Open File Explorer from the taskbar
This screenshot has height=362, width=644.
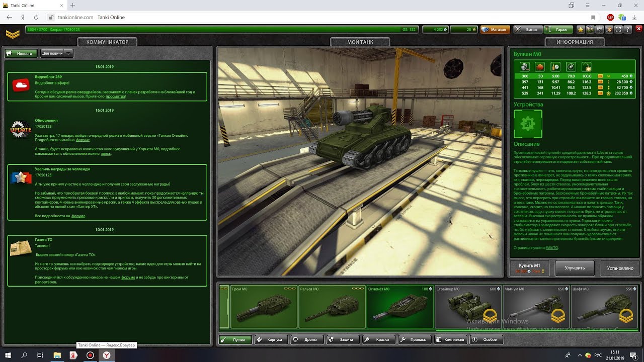point(57,355)
